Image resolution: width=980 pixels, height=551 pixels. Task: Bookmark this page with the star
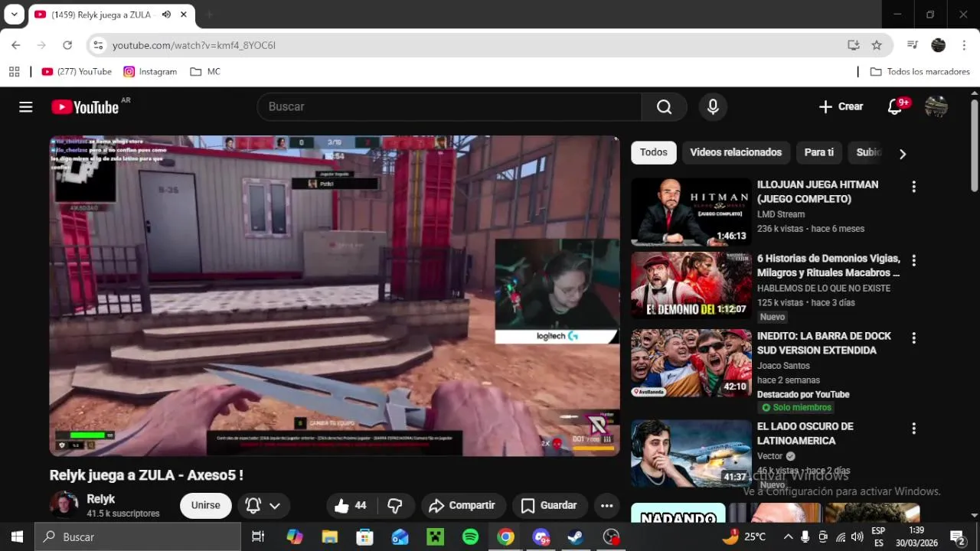point(877,45)
